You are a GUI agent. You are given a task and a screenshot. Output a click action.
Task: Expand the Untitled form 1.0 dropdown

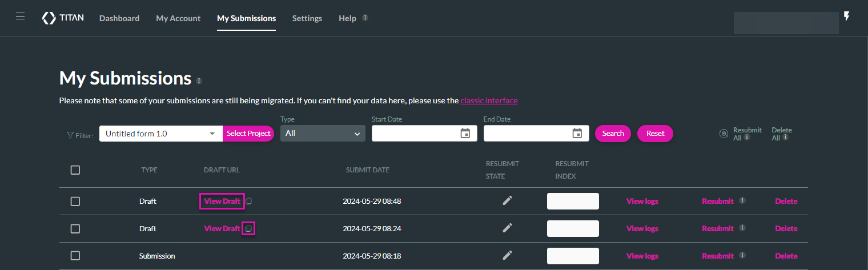(212, 134)
